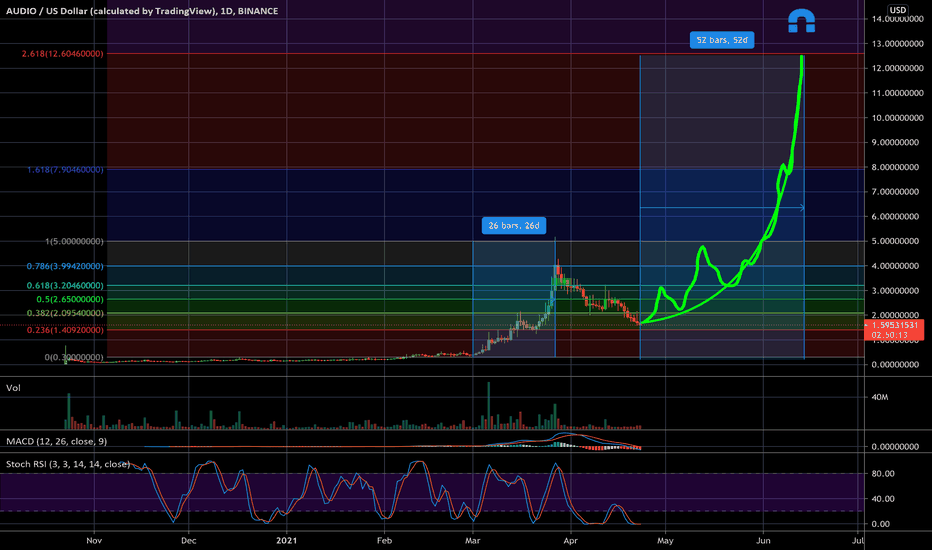
Task: Click the 10.00000000 price axis value
Action: click(x=898, y=118)
